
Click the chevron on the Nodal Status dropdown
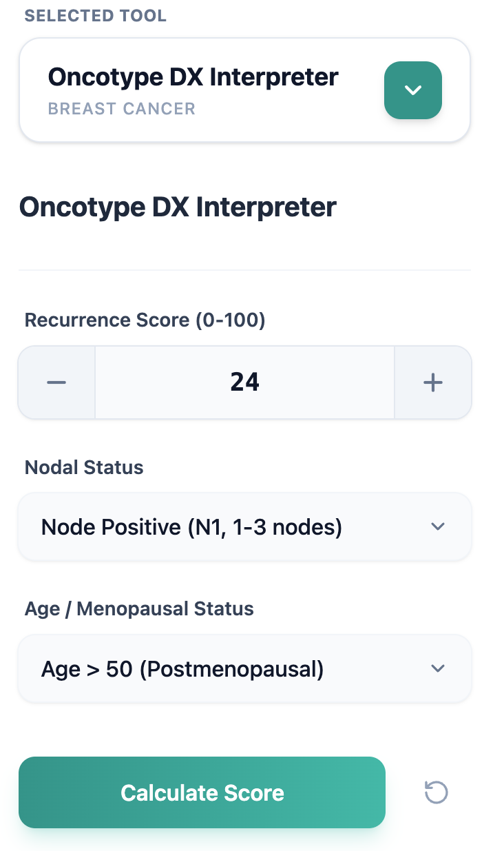pos(438,526)
